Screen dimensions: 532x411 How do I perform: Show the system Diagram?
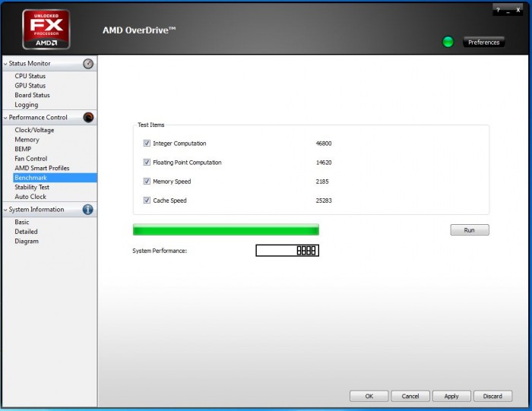click(x=27, y=241)
